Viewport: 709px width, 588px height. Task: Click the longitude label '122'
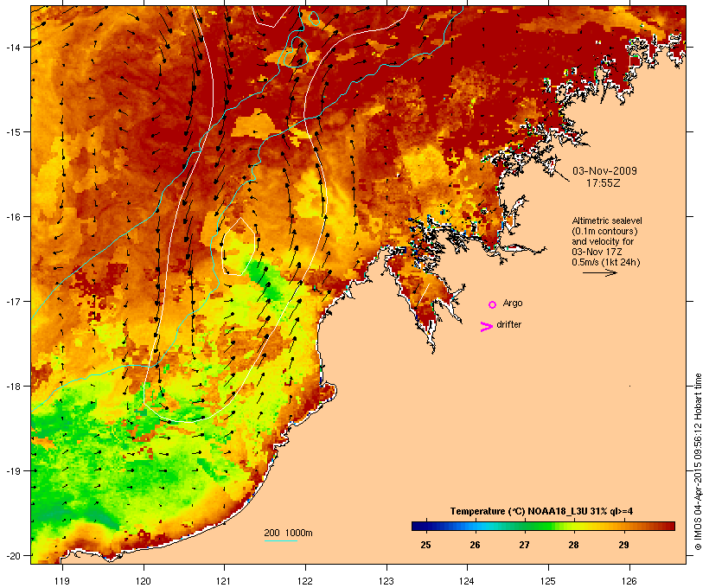tap(305, 581)
